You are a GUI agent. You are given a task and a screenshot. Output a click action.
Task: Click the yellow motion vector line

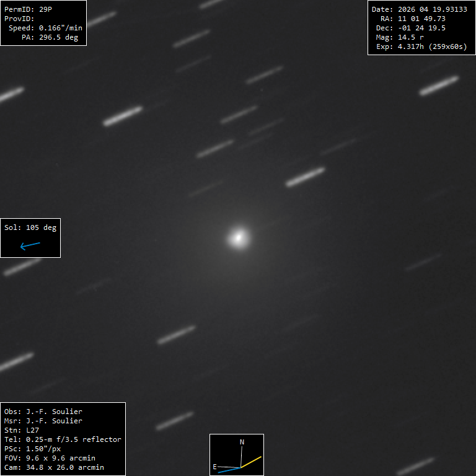click(251, 462)
